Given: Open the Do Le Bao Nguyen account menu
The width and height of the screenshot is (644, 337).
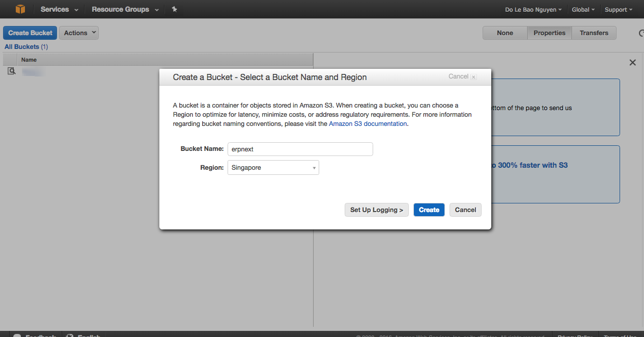Looking at the screenshot, I should [533, 10].
